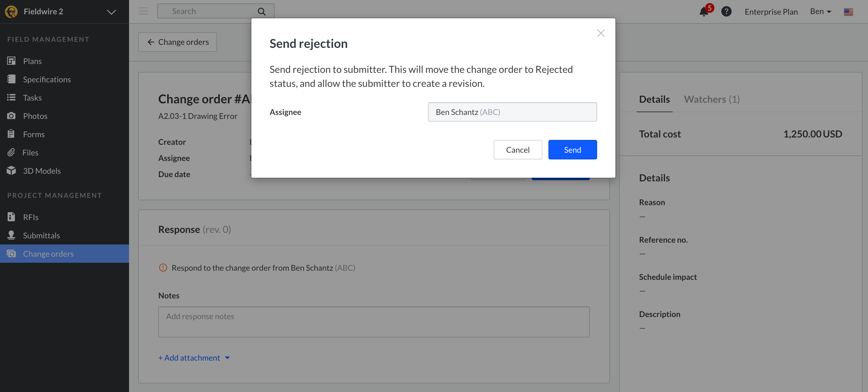Open Plans from the sidebar
Image resolution: width=868 pixels, height=392 pixels.
pos(32,61)
